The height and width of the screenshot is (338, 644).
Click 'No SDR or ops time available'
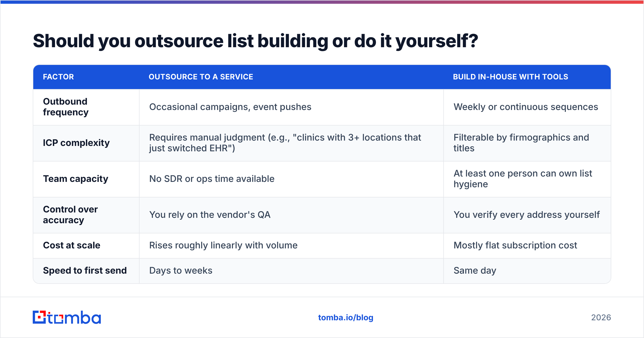(x=212, y=179)
